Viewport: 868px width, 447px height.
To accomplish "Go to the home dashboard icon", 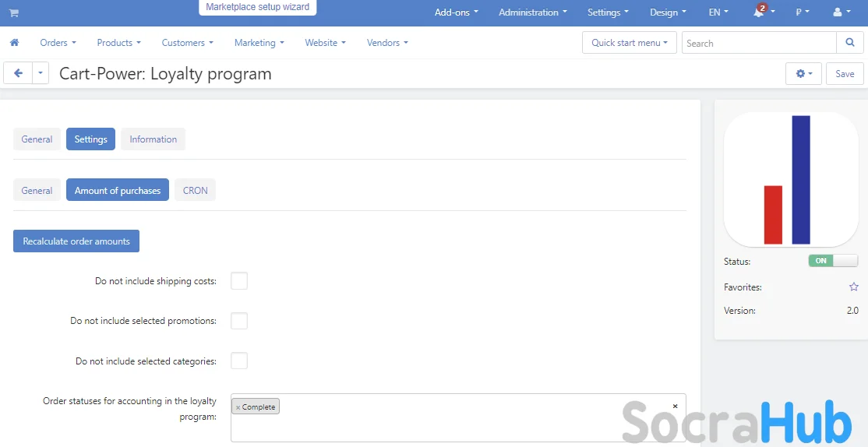I will [x=14, y=43].
